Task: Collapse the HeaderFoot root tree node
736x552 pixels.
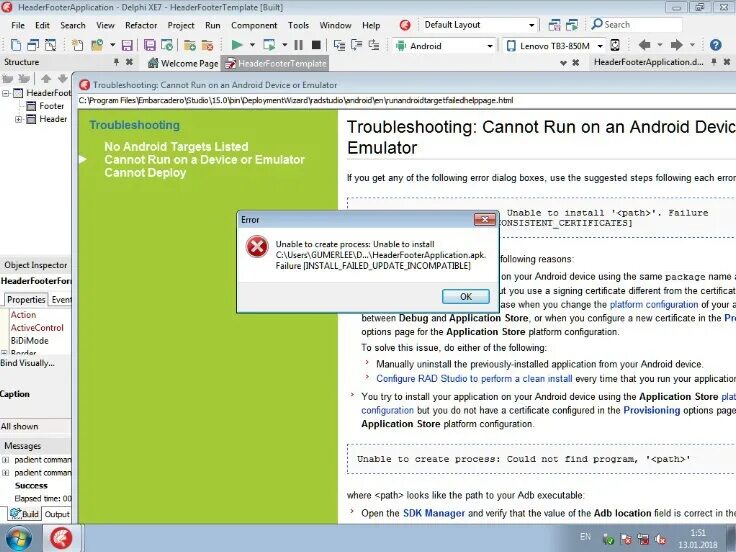Action: [6, 93]
